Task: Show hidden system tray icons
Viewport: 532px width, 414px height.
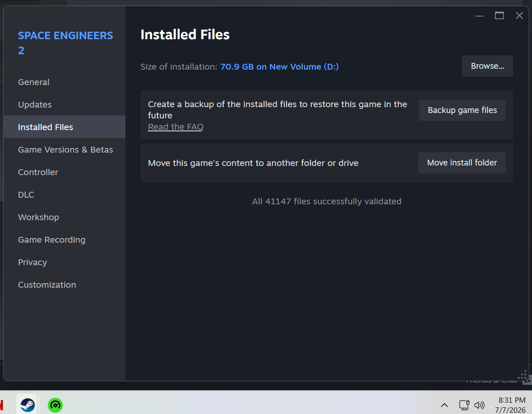Action: (444, 405)
